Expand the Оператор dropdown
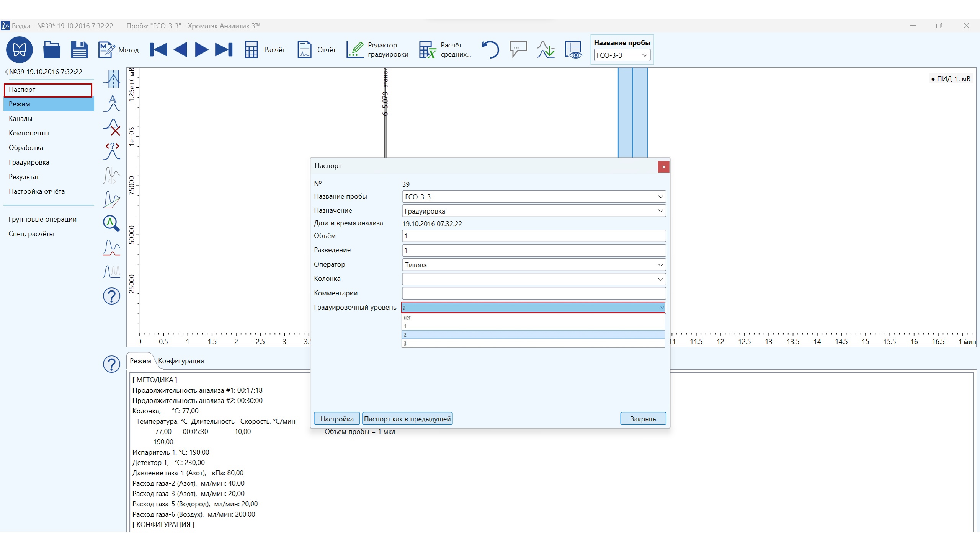980x551 pixels. 660,265
